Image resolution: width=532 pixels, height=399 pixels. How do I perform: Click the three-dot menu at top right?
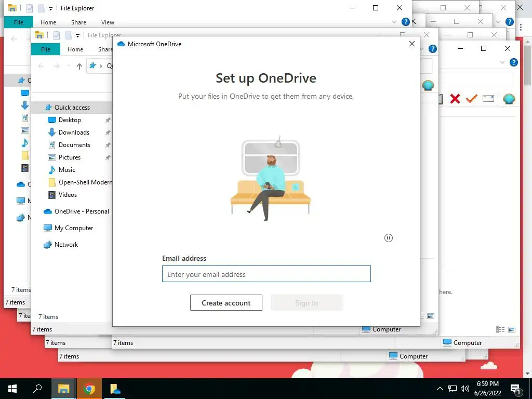[521, 28]
